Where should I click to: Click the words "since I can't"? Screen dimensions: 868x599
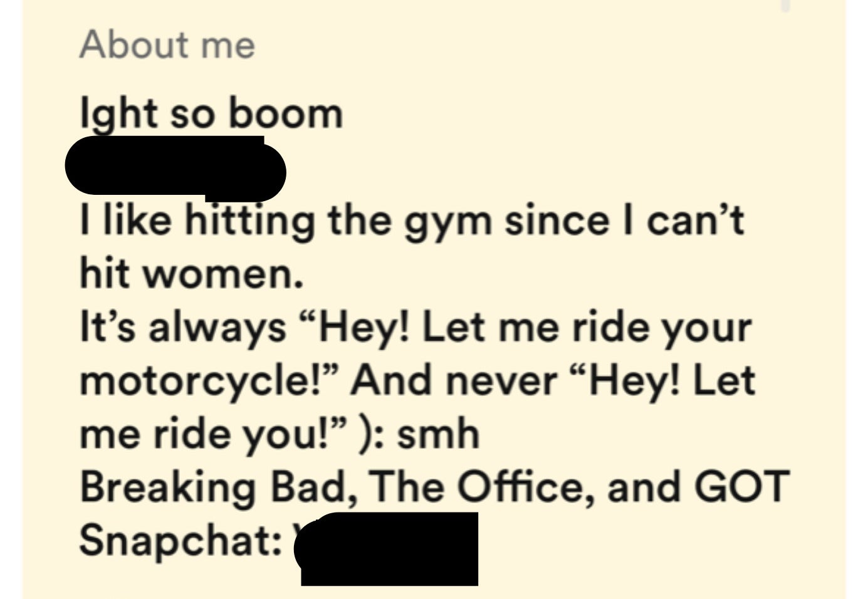(624, 221)
